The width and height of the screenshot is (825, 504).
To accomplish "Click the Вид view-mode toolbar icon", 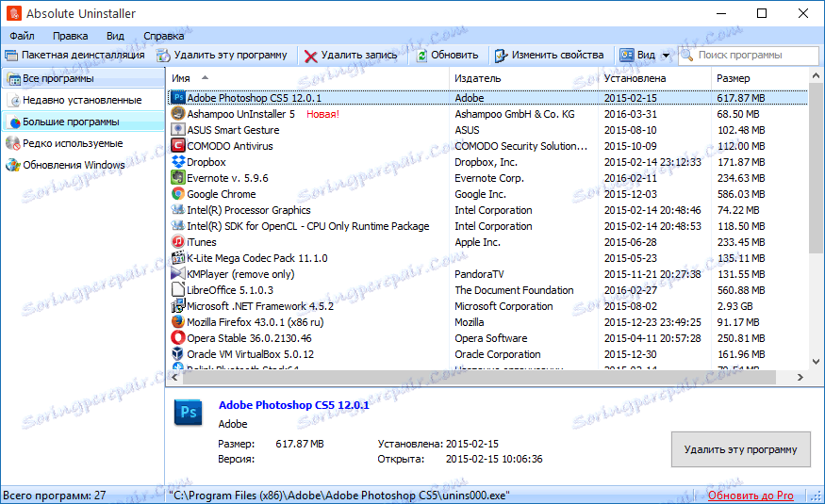I will (627, 55).
